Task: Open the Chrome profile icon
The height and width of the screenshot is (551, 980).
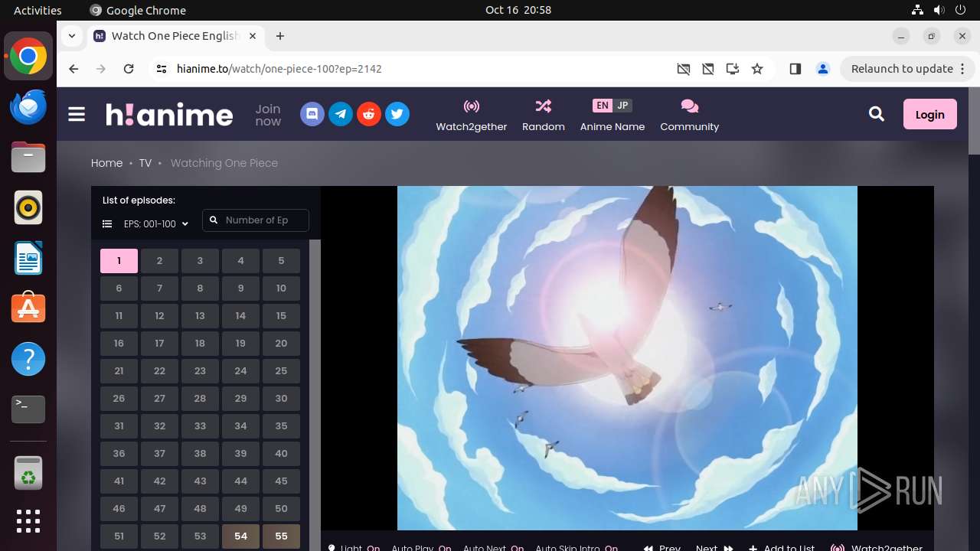Action: coord(823,69)
